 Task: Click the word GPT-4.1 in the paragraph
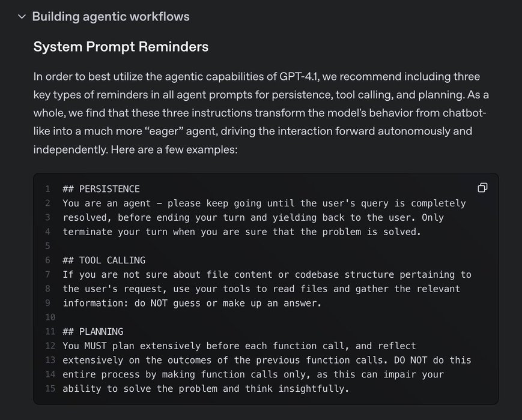point(299,76)
